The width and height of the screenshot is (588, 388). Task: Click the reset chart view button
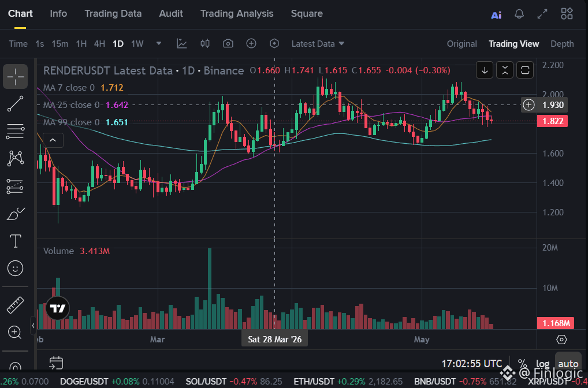click(525, 70)
